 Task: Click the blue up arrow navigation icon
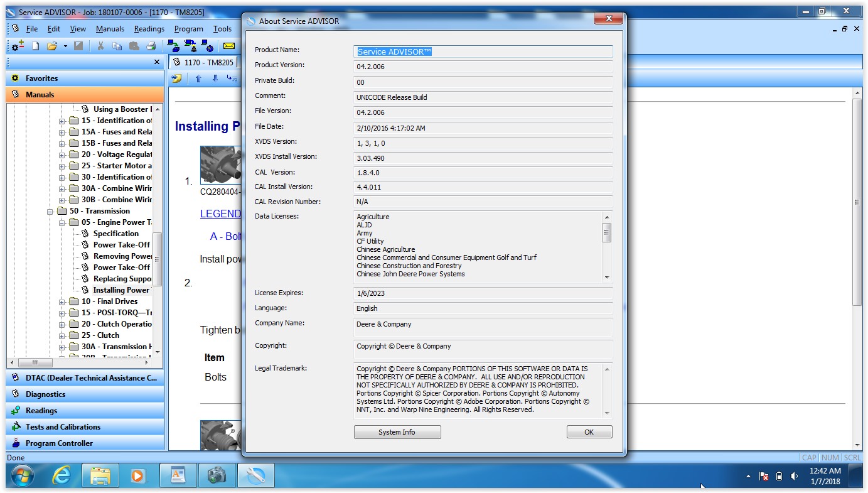point(198,79)
